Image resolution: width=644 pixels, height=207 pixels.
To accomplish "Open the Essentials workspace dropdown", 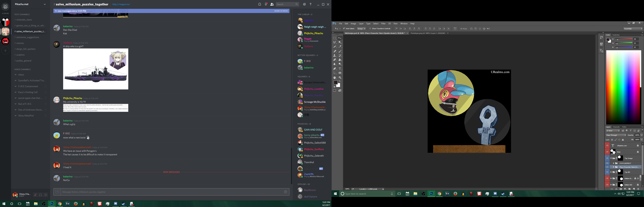I will [633, 29].
